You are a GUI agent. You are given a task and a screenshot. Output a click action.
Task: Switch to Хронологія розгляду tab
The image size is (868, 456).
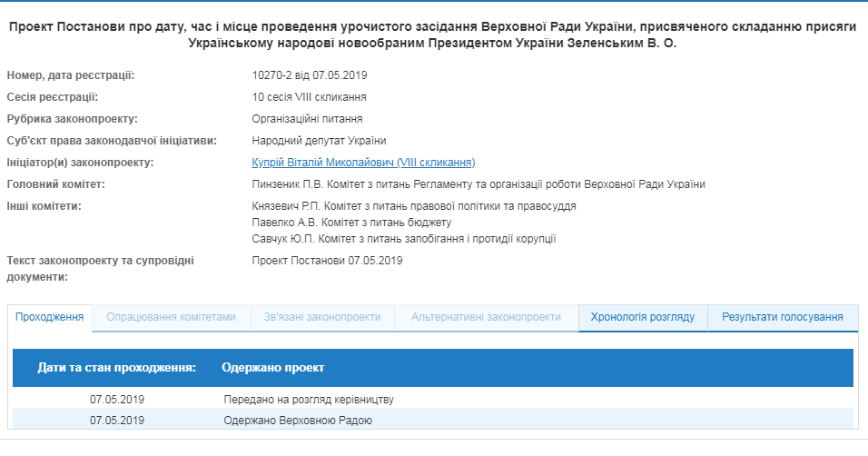click(x=643, y=317)
